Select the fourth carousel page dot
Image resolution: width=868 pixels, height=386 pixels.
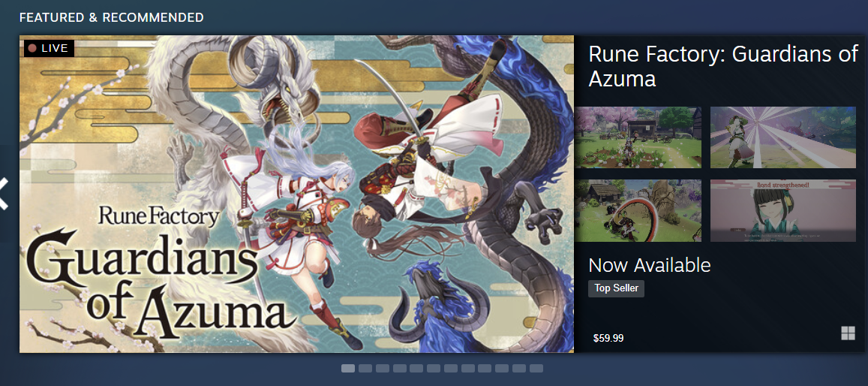tap(400, 368)
